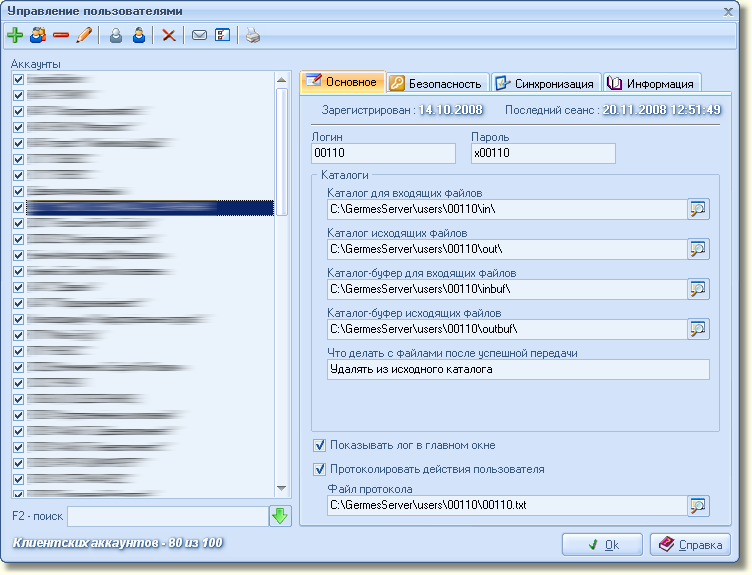Click the Логин field with 00110
This screenshot has height=575, width=752.
pos(383,153)
